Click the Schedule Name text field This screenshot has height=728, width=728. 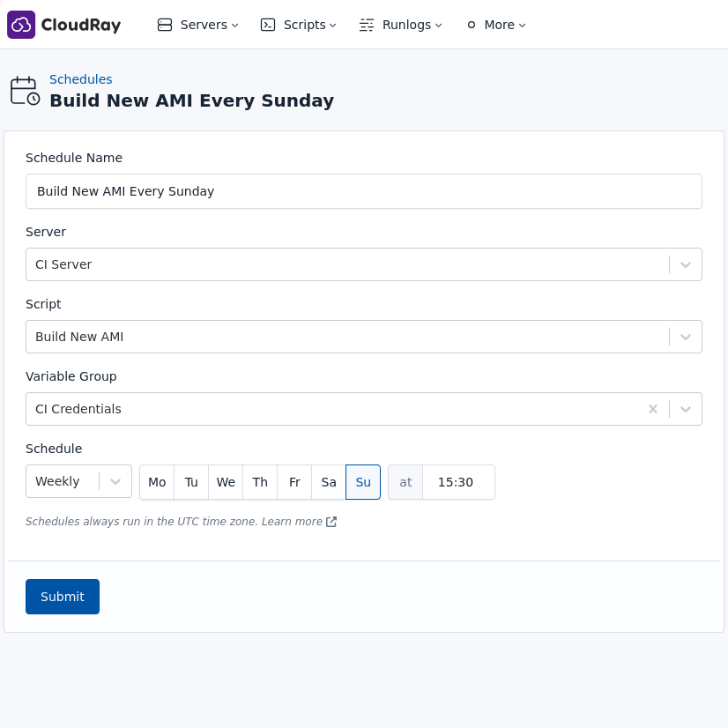tap(364, 191)
